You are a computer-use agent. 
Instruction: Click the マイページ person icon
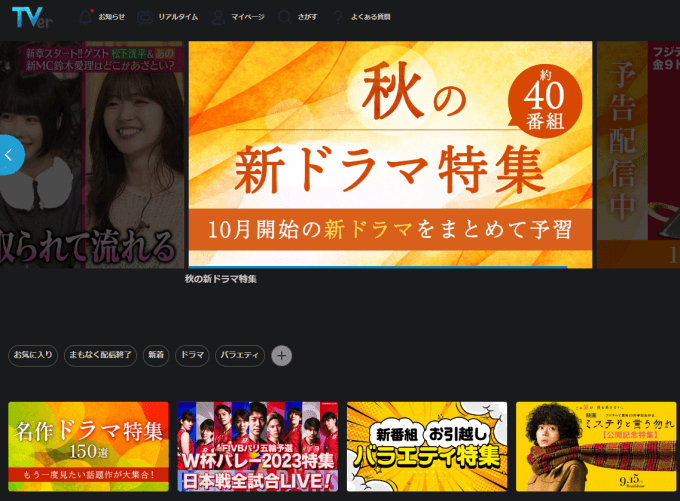pyautogui.click(x=217, y=17)
